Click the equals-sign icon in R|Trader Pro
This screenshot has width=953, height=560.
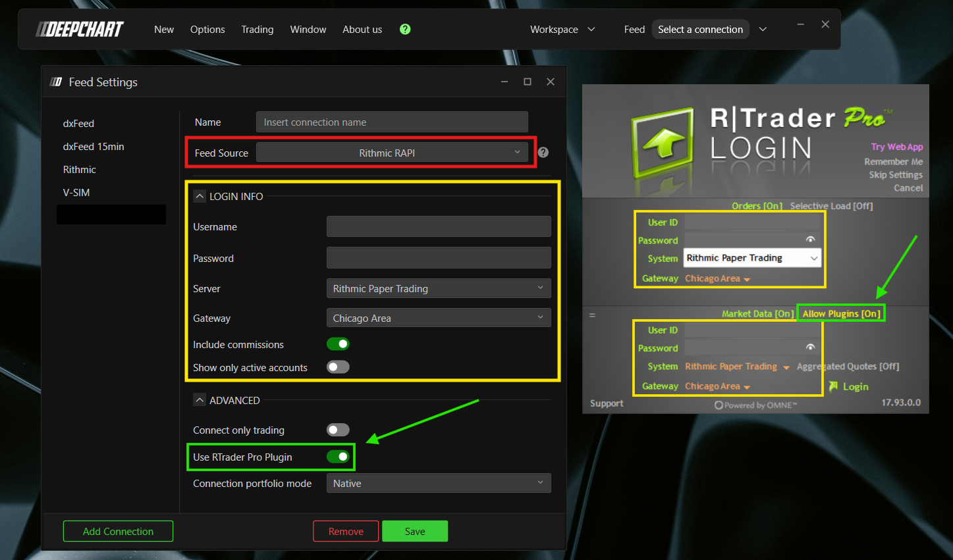pyautogui.click(x=592, y=315)
